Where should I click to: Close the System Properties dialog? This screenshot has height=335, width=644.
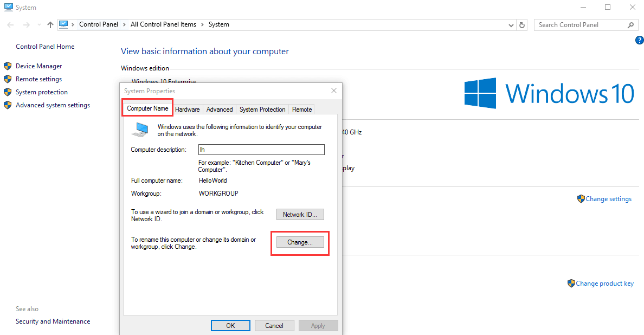pyautogui.click(x=334, y=91)
